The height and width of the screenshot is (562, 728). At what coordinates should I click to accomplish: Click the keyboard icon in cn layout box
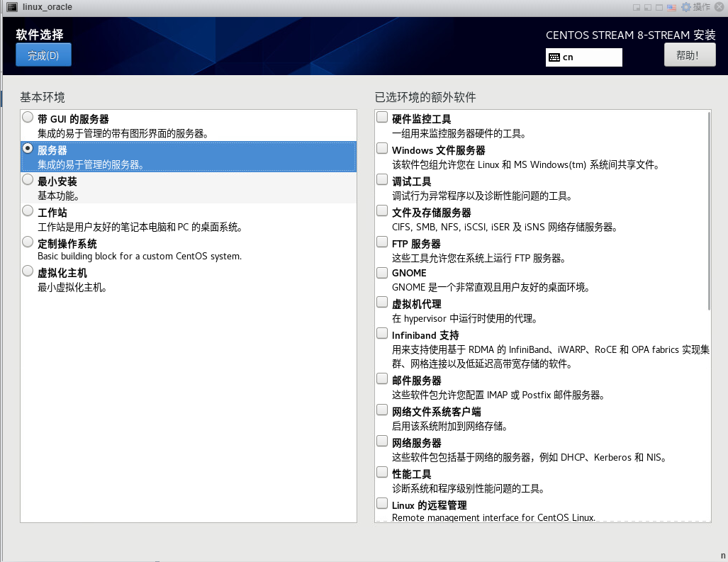point(554,57)
